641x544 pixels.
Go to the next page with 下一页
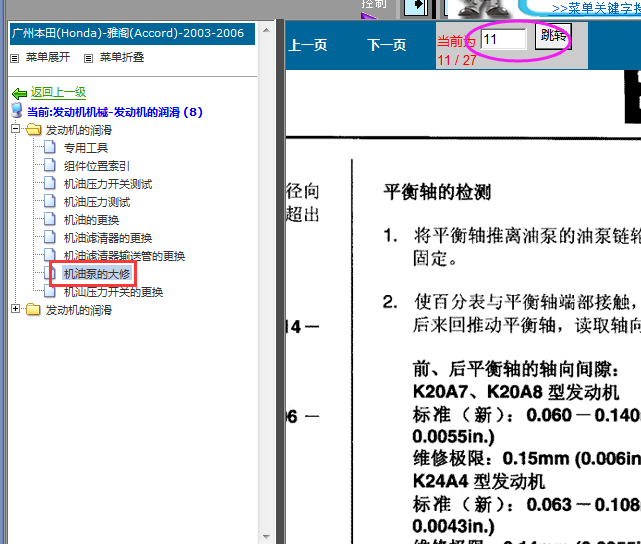coord(387,45)
